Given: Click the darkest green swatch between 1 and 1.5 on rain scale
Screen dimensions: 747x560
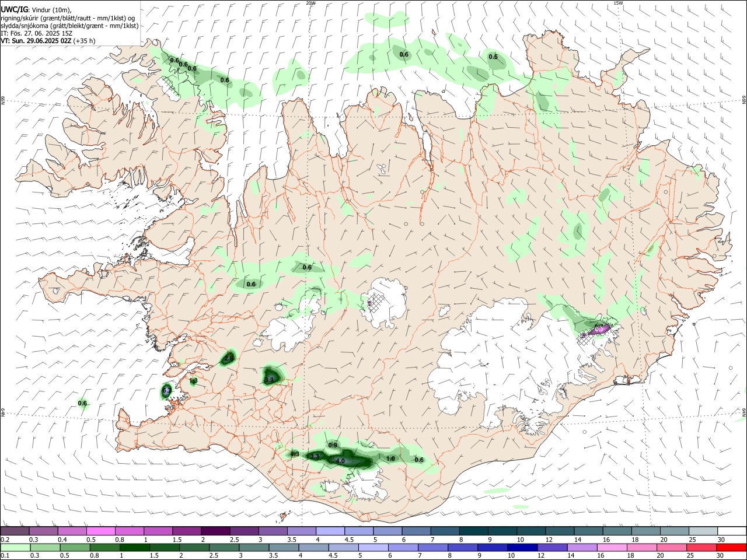Looking at the screenshot, I should click(x=135, y=547).
